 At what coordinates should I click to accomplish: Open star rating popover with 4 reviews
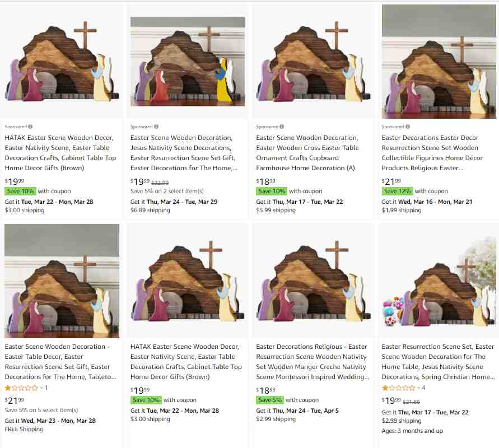[398, 388]
